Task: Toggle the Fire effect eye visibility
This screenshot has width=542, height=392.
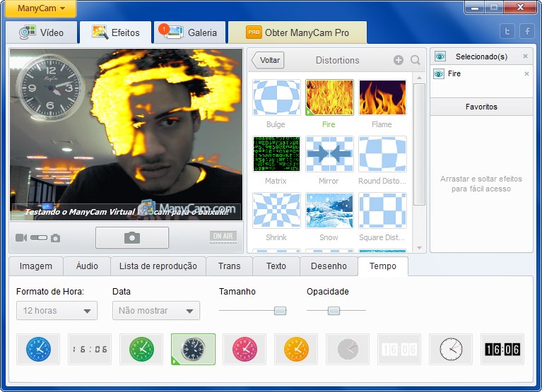Action: tap(439, 73)
